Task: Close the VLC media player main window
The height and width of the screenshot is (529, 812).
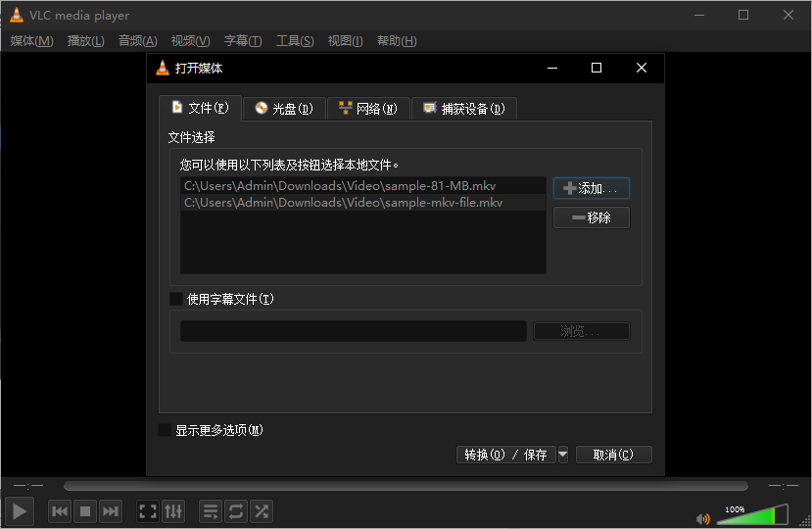Action: (x=788, y=15)
